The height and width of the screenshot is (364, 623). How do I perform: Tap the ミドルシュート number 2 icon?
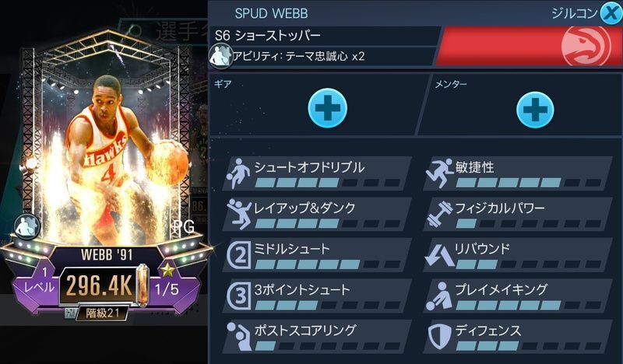point(239,255)
